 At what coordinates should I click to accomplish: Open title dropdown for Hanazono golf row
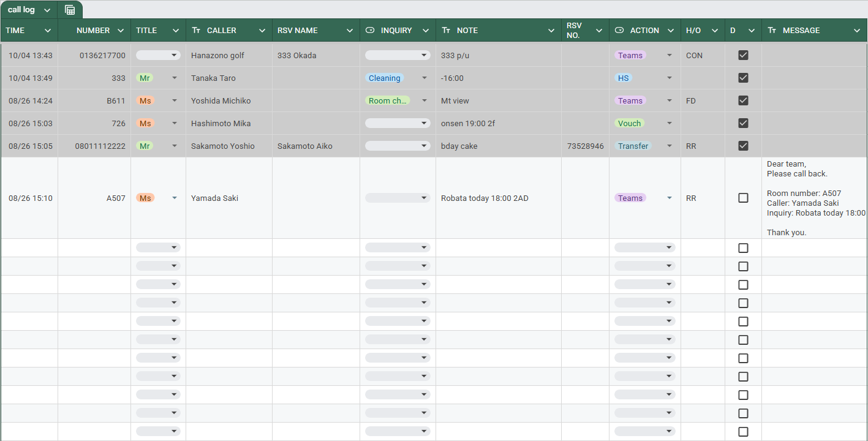[x=158, y=55]
